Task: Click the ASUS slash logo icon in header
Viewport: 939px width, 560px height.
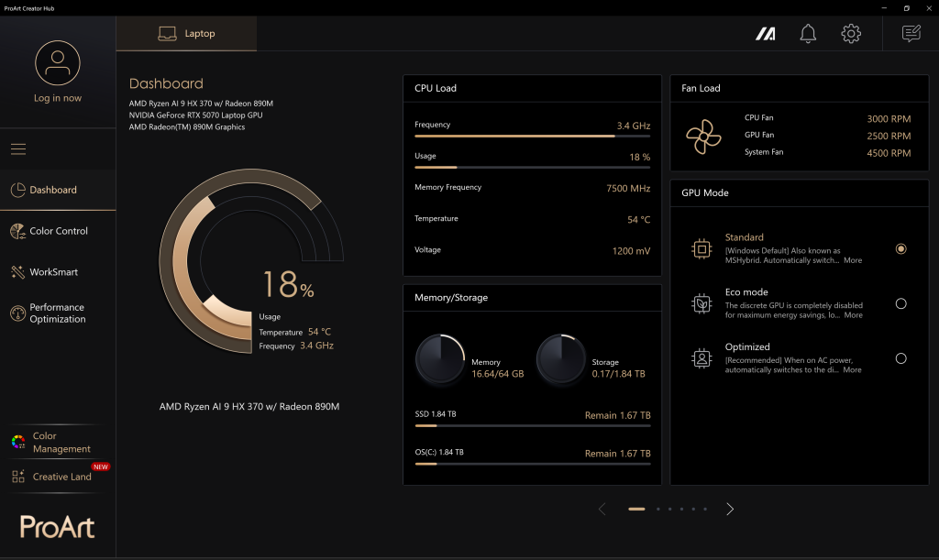Action: (766, 34)
